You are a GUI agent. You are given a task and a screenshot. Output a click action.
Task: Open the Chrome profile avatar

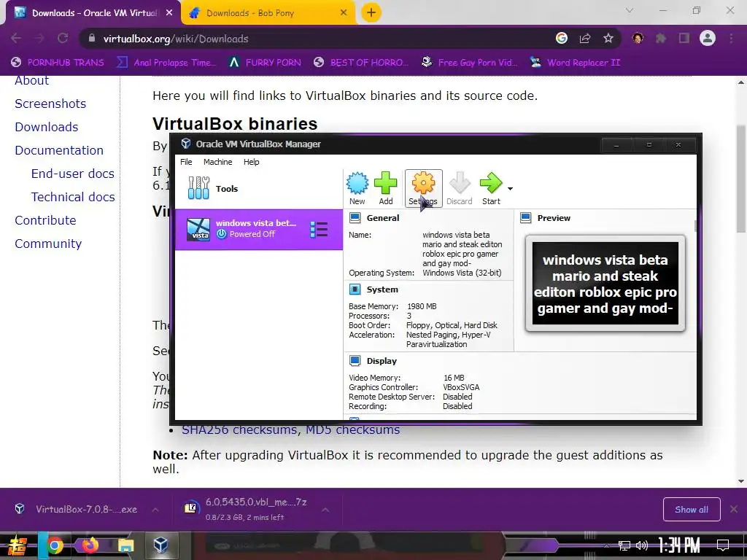point(708,38)
